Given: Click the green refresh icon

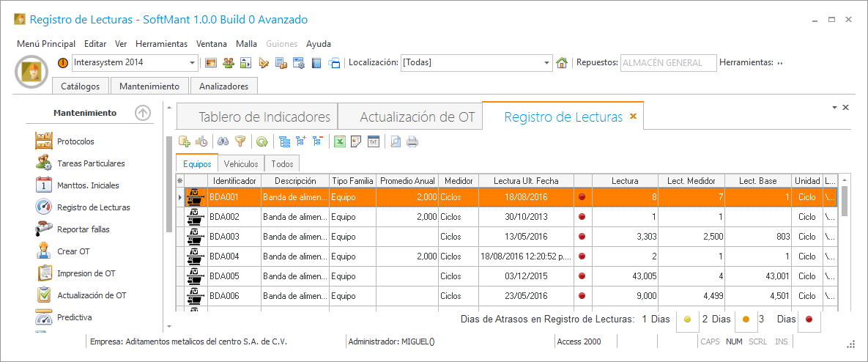Looking at the screenshot, I should pos(261,142).
